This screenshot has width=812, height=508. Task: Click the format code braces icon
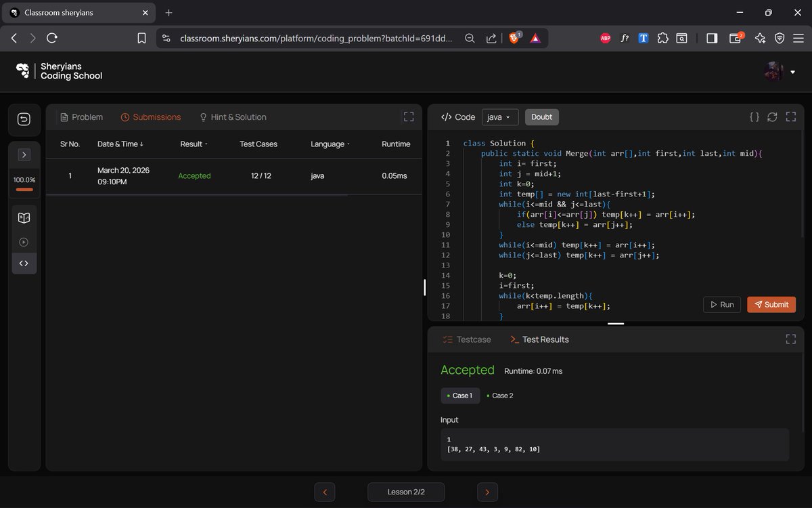point(754,117)
